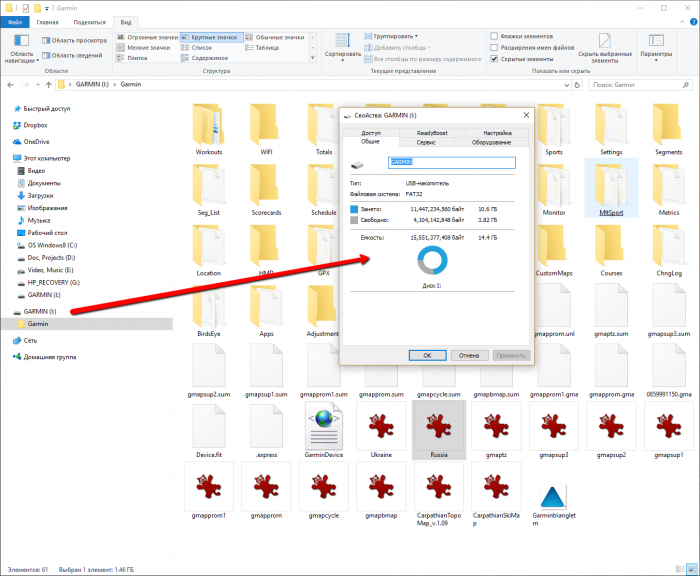Hide selected items button
Viewport: 700px width, 576px height.
coord(605,47)
